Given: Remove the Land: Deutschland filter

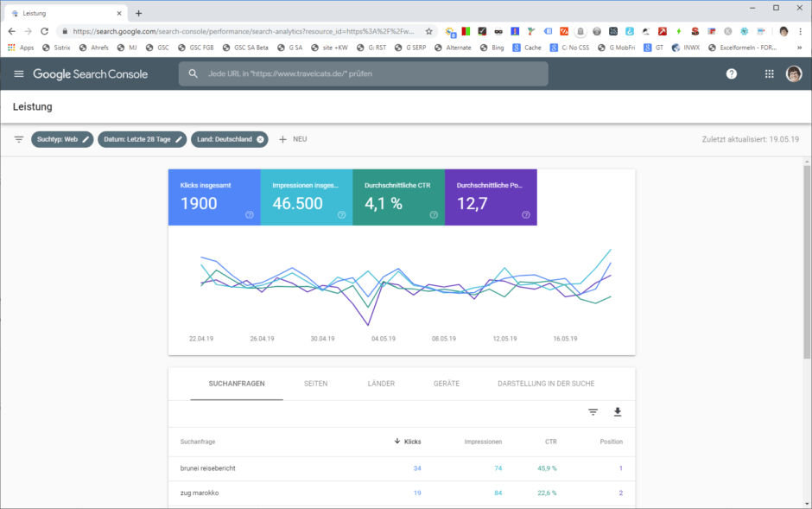Looking at the screenshot, I should pyautogui.click(x=261, y=139).
